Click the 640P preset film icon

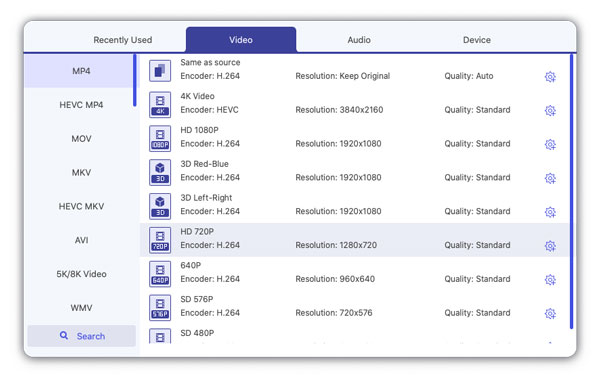click(x=160, y=274)
